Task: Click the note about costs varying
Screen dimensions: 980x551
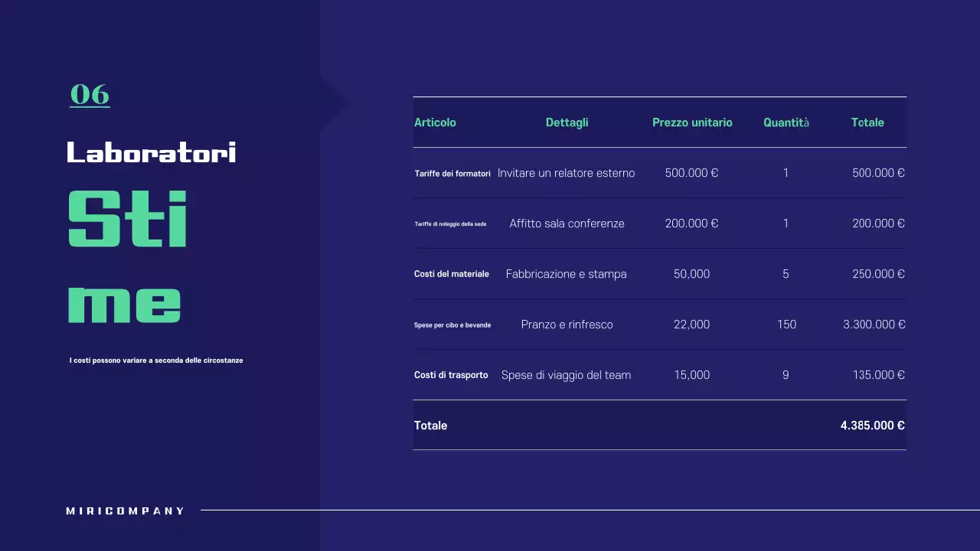Action: [156, 360]
